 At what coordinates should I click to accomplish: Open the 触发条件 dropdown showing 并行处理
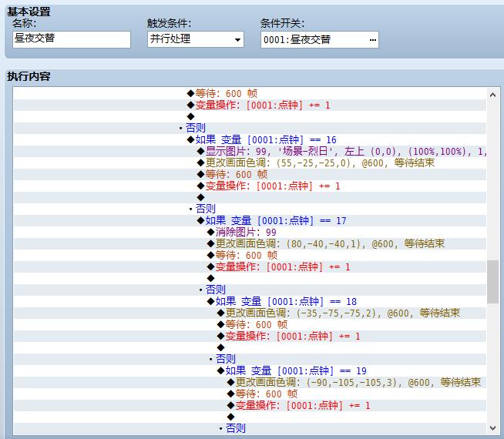[x=196, y=39]
